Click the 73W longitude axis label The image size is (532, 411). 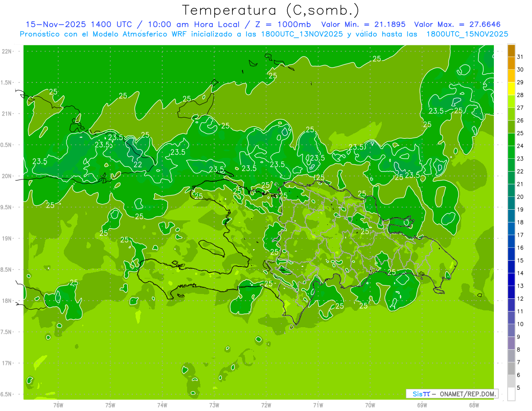[214, 405]
